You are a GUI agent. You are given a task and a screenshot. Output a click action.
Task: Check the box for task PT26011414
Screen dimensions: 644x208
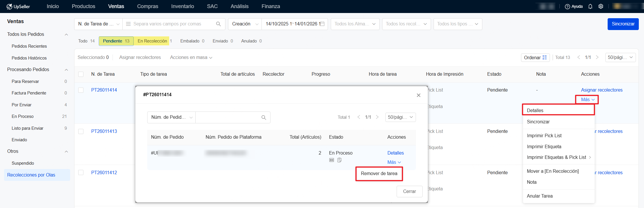pos(81,90)
